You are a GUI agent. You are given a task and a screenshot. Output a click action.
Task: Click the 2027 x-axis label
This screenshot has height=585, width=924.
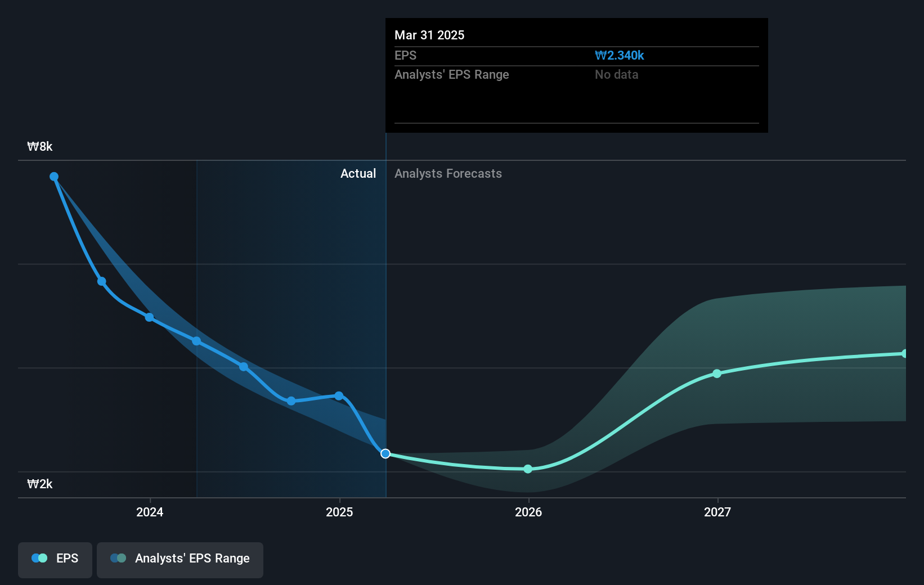(717, 512)
